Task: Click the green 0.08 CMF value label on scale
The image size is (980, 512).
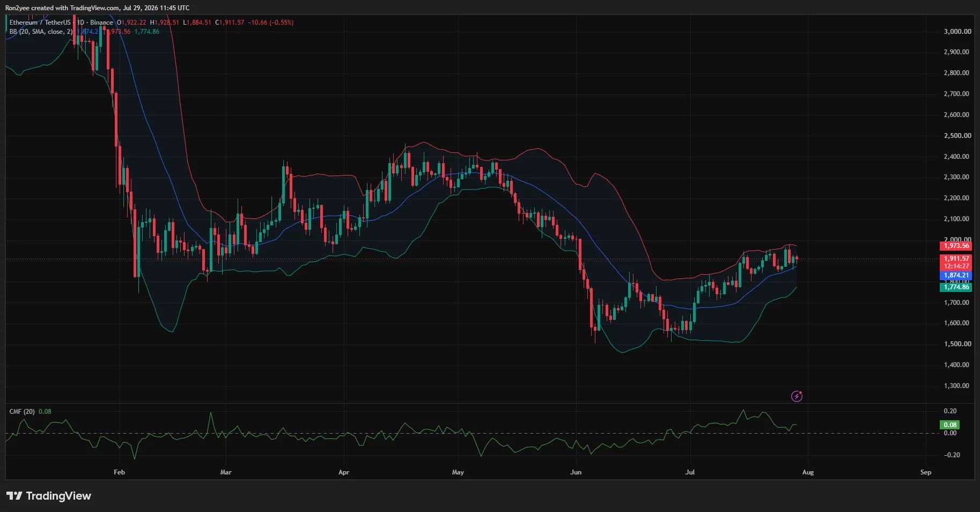Action: (950, 425)
